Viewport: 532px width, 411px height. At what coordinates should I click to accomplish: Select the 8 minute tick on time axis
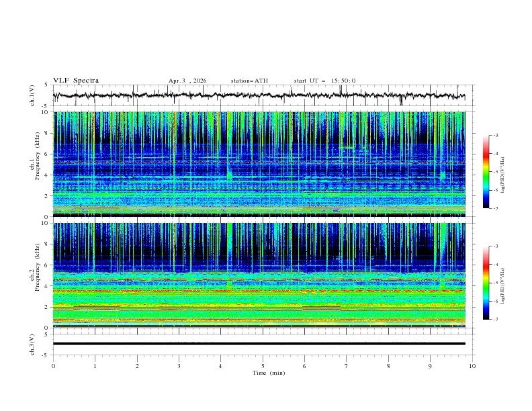tap(388, 365)
